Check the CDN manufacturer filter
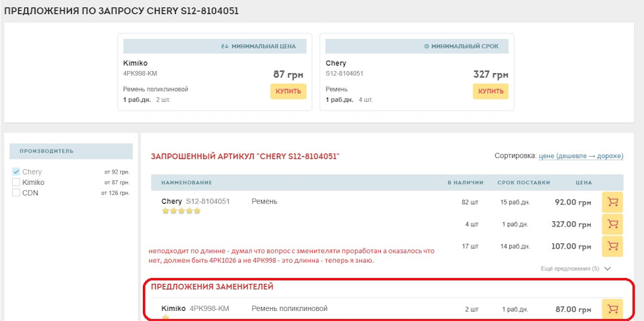644x321 pixels. (16, 192)
